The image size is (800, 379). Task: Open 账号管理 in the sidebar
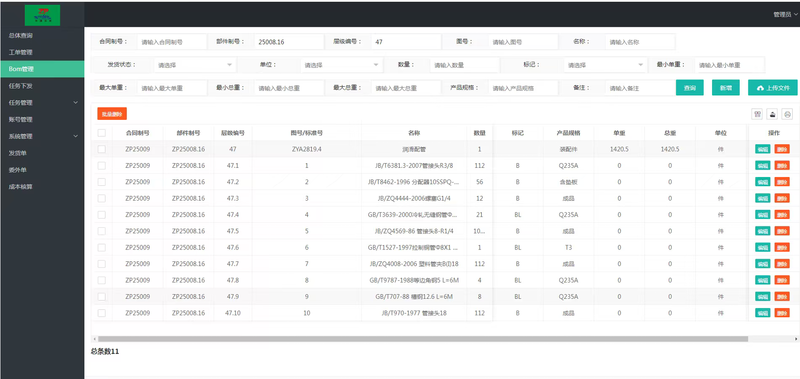click(42, 119)
